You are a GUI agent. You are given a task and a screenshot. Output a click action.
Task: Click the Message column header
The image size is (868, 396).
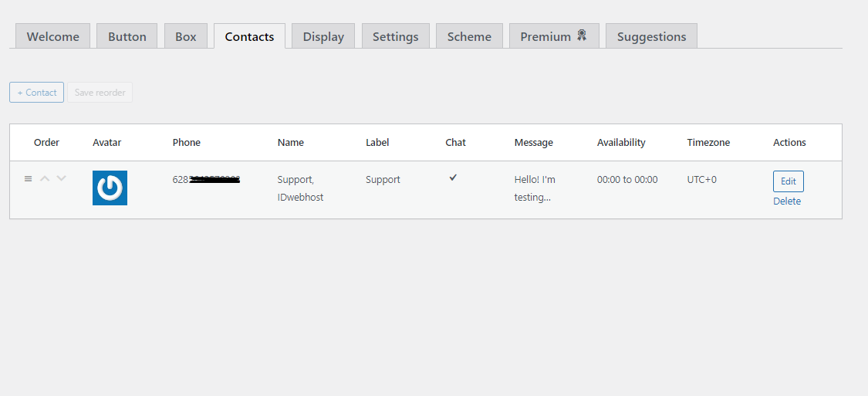(534, 142)
